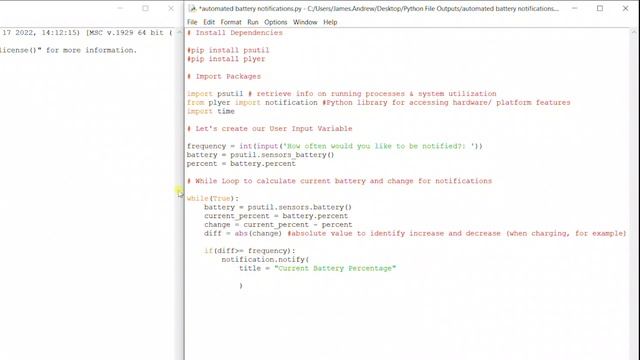This screenshot has height=360, width=640.
Task: Click the '# Import Packages' comment
Action: [x=224, y=76]
